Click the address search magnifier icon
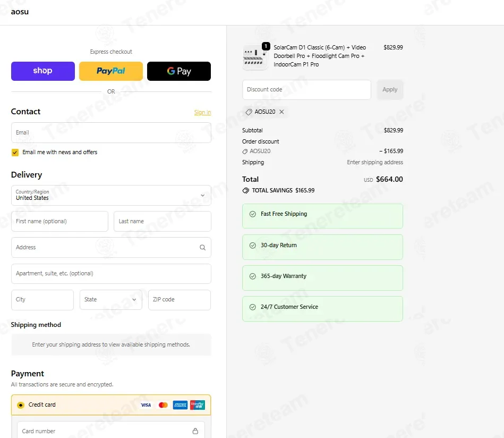This screenshot has height=438, width=504. (202, 248)
